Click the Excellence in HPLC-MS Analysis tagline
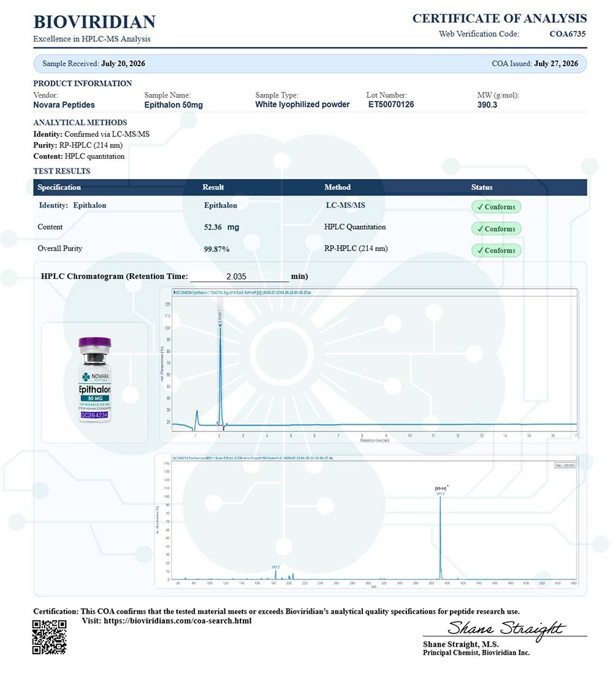The image size is (613, 700). click(x=91, y=39)
